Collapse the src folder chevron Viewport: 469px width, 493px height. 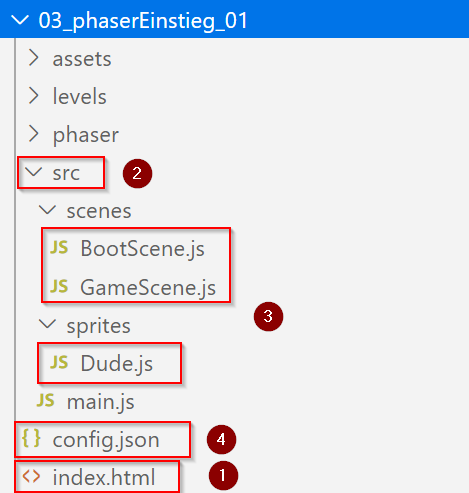pyautogui.click(x=34, y=172)
